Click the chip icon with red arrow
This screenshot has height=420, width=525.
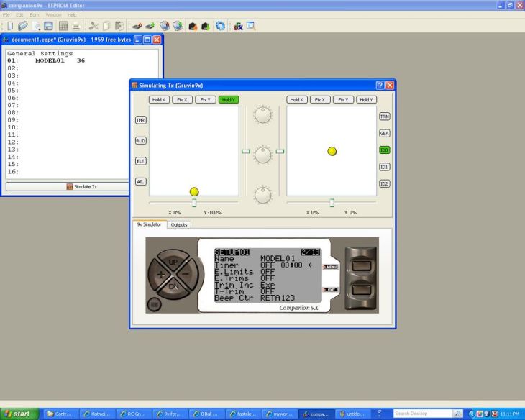pos(137,26)
